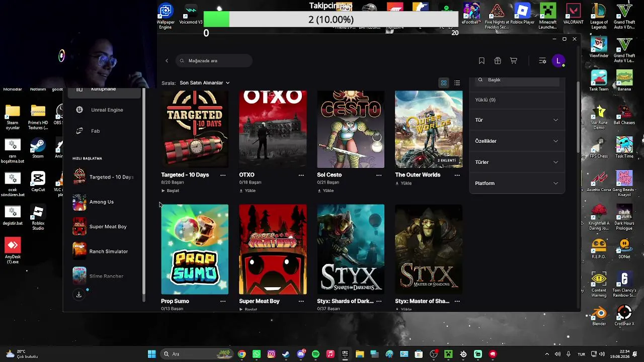The height and width of the screenshot is (362, 644).
Task: Open Fab in the sidebar
Action: pyautogui.click(x=104, y=131)
